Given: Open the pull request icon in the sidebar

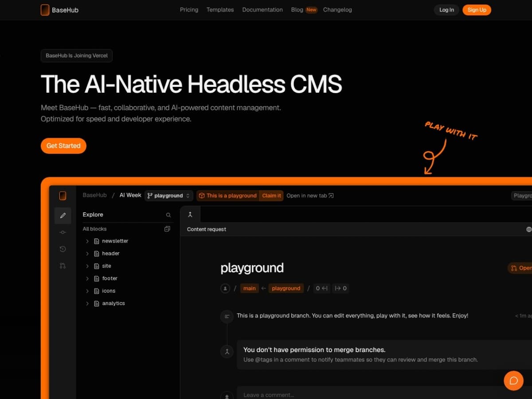Looking at the screenshot, I should (63, 266).
